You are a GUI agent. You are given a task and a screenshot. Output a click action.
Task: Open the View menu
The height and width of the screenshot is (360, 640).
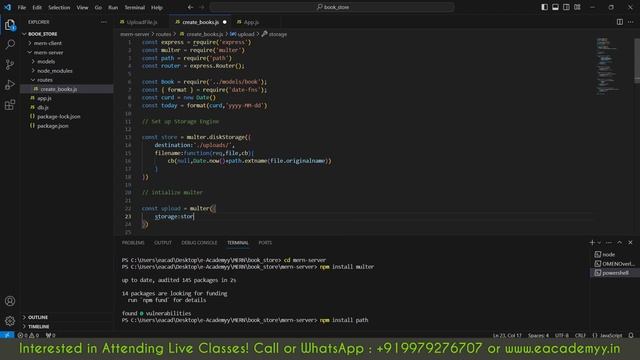pos(82,7)
